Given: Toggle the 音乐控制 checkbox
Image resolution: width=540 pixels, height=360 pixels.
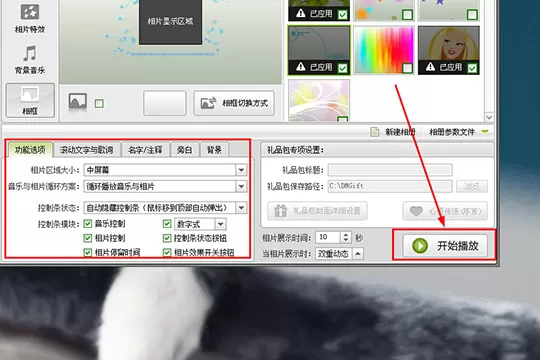Looking at the screenshot, I should pos(88,224).
